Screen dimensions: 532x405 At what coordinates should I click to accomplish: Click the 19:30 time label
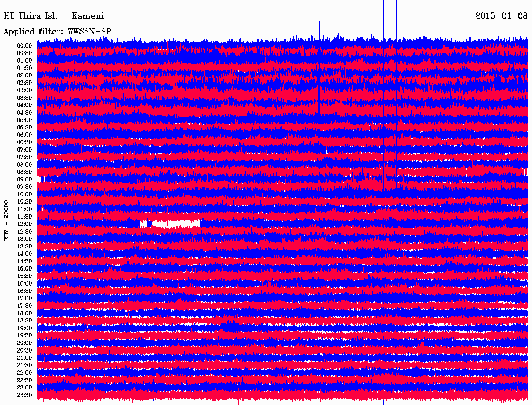click(24, 335)
